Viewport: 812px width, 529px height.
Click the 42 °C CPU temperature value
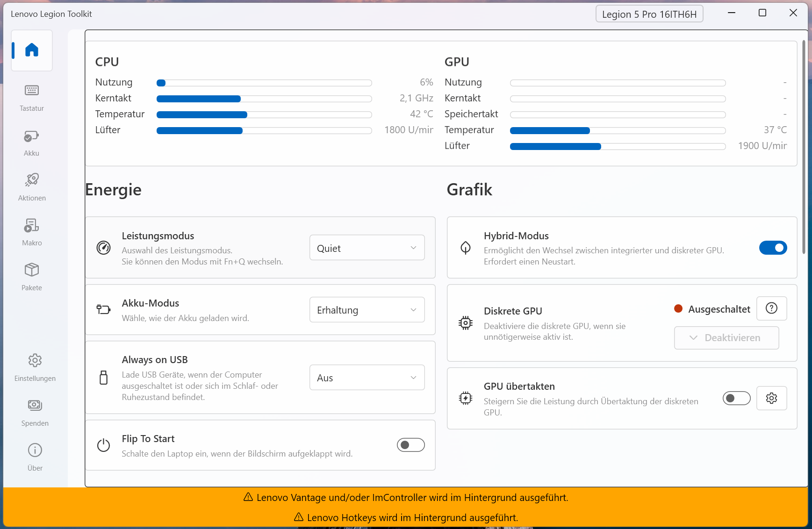pos(422,114)
